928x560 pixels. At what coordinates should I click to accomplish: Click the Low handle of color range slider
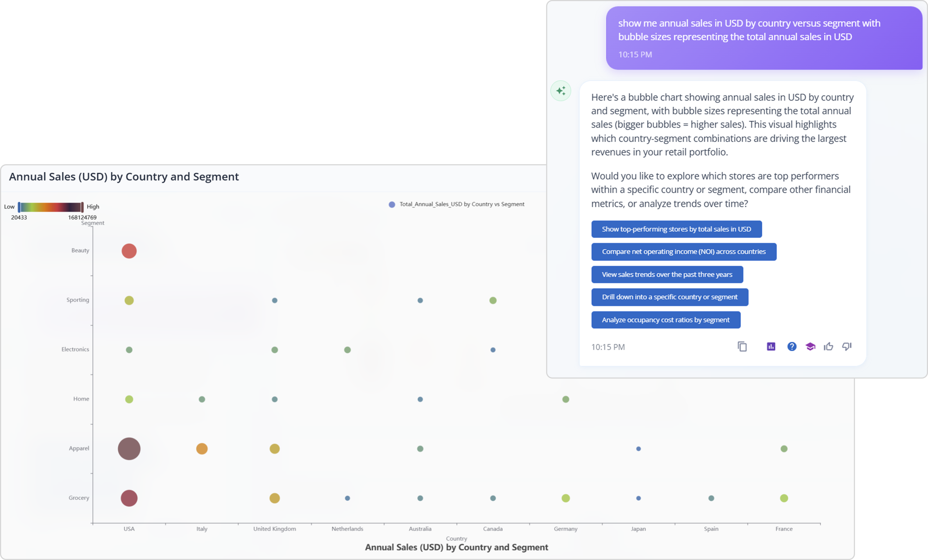(19, 207)
